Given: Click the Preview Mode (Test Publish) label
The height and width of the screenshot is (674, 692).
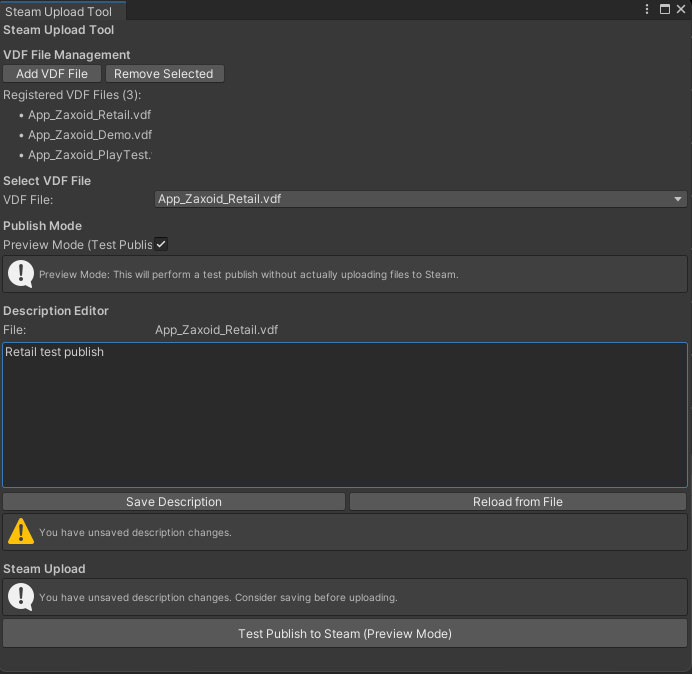Looking at the screenshot, I should [78, 245].
